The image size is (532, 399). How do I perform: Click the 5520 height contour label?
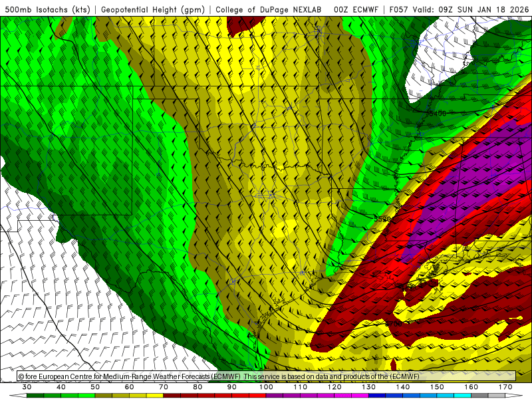tap(382, 219)
